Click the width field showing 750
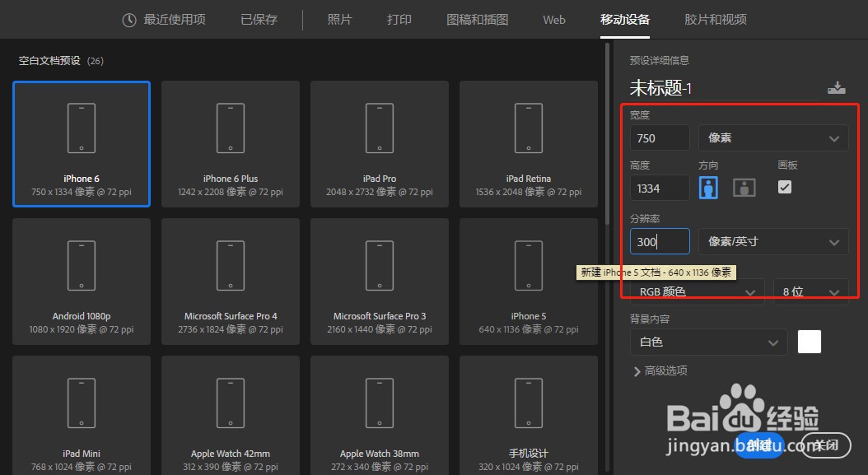Screen dimensions: 868x475 tap(660, 137)
